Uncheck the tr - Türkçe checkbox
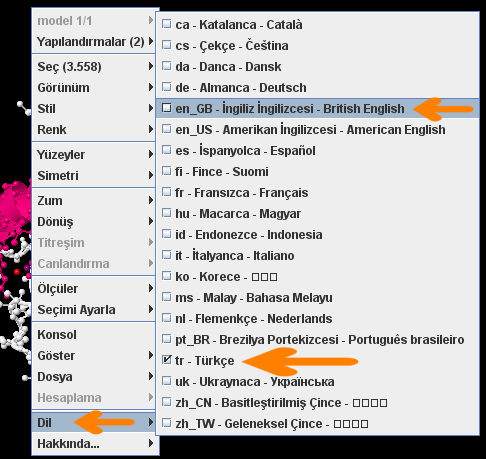The width and height of the screenshot is (486, 459). (166, 360)
